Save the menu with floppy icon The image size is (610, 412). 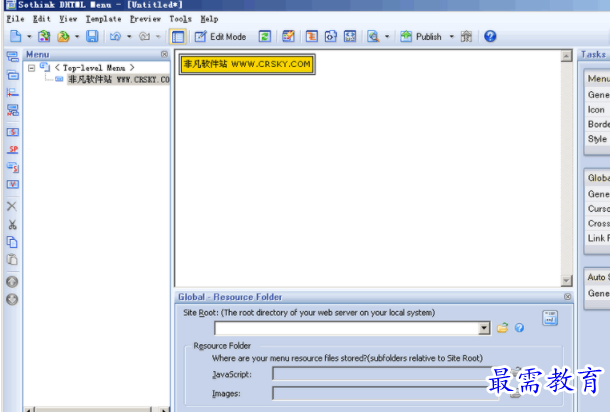tap(92, 37)
